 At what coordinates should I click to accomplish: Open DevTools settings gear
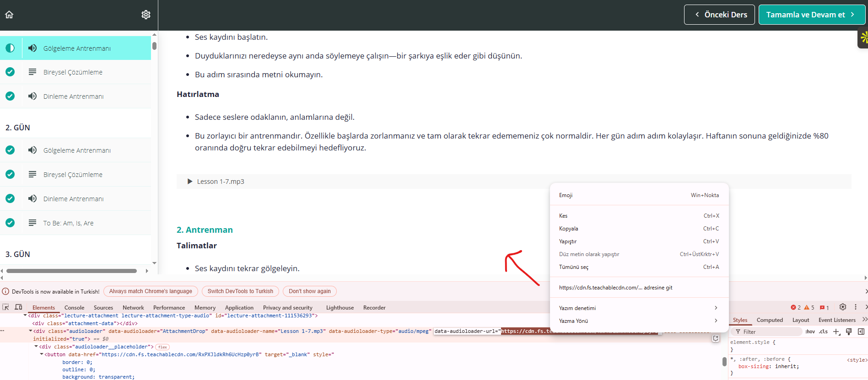pyautogui.click(x=843, y=307)
